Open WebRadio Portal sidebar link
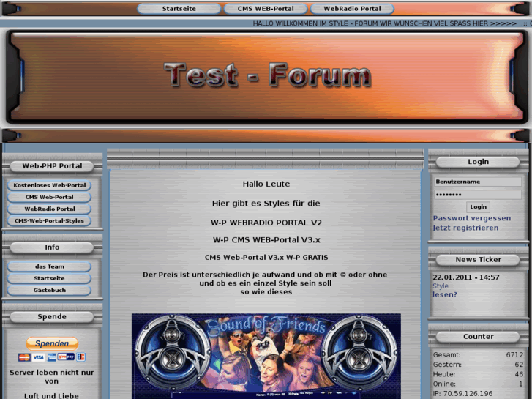Screen dimensions: 532x399 tap(49, 209)
